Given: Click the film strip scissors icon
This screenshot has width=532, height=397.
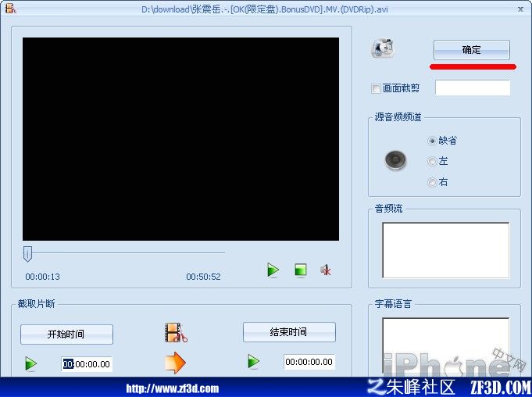Looking at the screenshot, I should pos(176,333).
